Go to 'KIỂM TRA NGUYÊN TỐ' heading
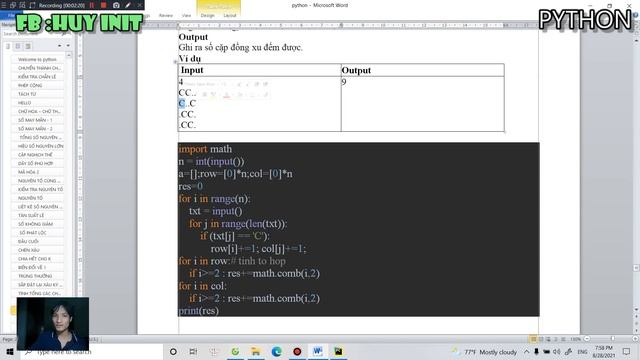 click(37, 189)
